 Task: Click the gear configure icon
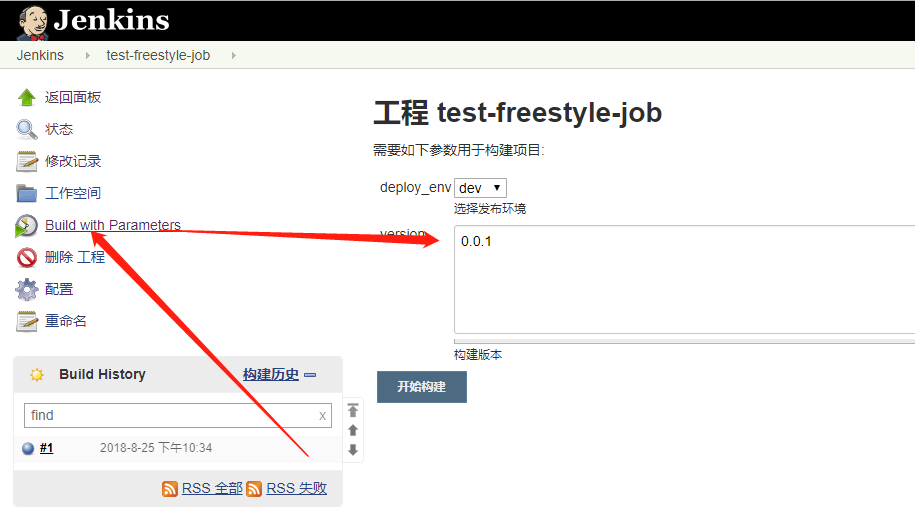coord(27,289)
